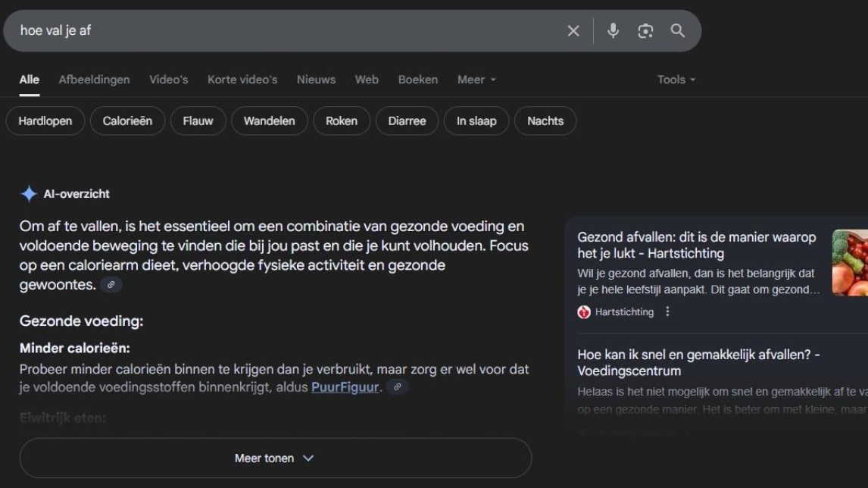868x488 pixels.
Task: Open Google Lens image search icon
Action: pyautogui.click(x=645, y=30)
